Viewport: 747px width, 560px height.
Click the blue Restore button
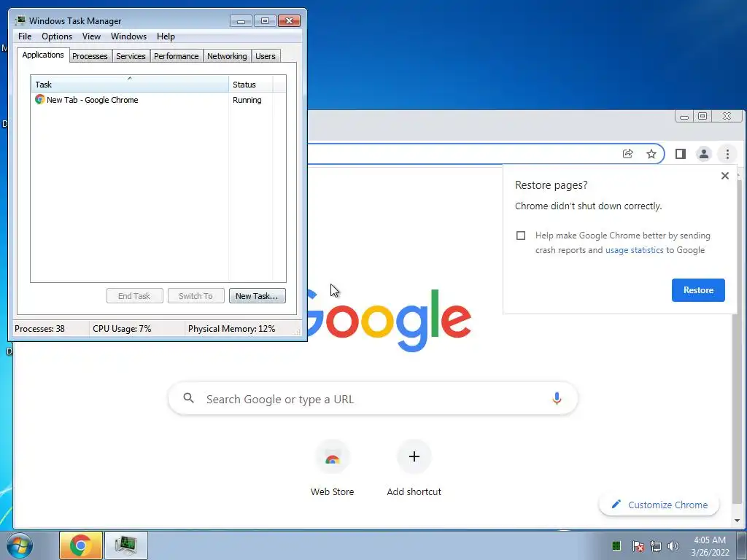point(698,290)
